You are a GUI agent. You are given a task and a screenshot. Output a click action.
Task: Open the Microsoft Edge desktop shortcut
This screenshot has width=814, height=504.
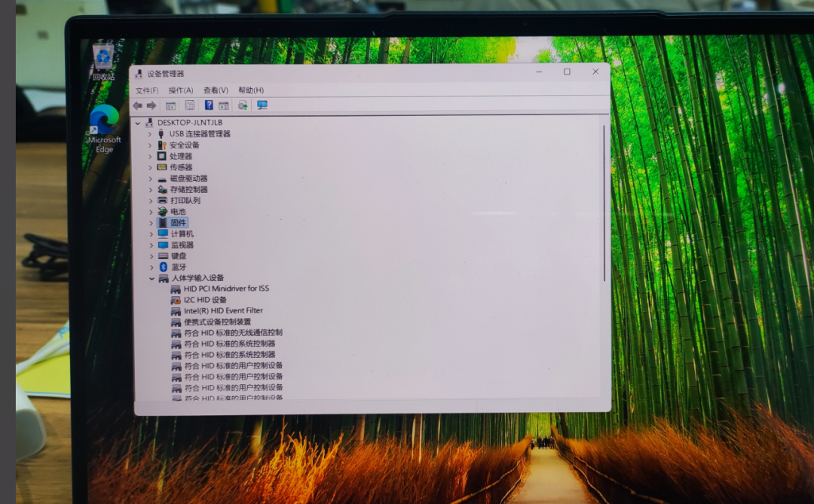tap(104, 130)
